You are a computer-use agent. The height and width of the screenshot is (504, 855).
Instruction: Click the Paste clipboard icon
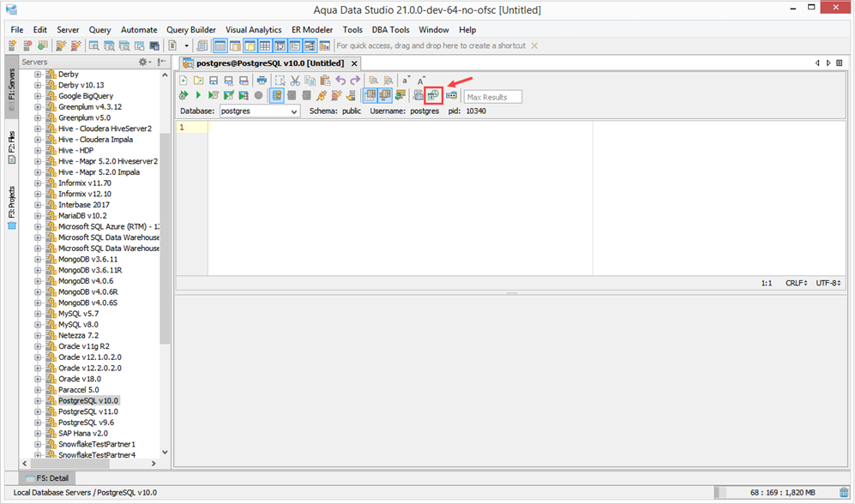point(325,81)
